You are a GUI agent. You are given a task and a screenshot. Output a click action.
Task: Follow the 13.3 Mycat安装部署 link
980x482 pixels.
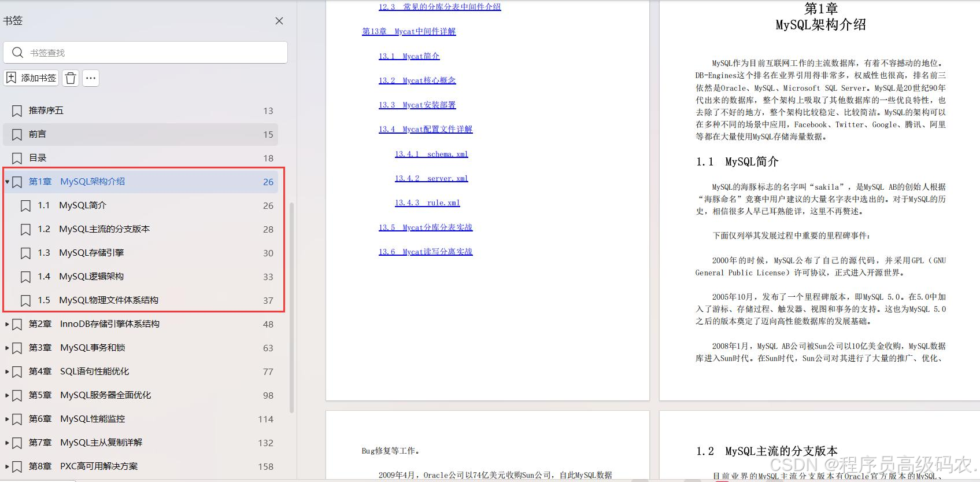pos(417,105)
